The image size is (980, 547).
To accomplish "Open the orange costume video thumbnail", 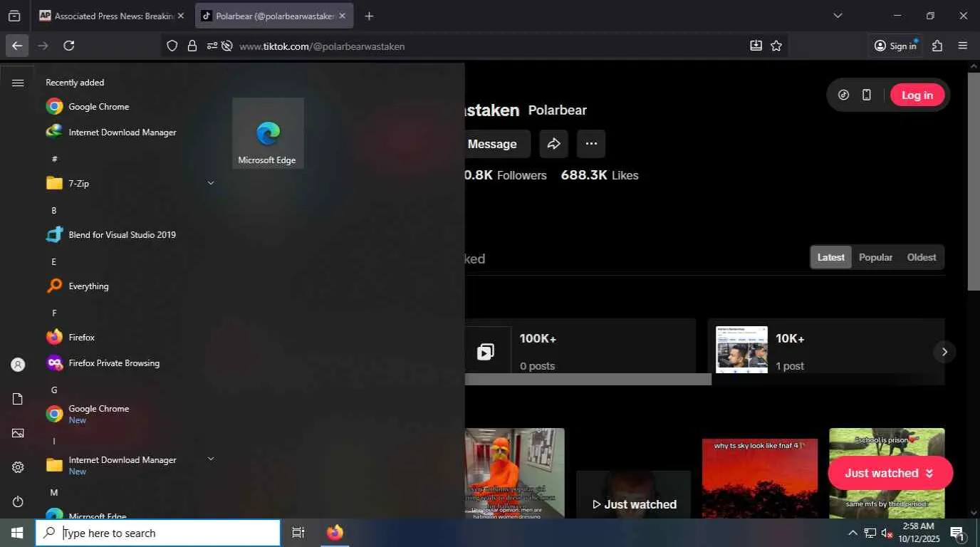I will click(x=514, y=473).
